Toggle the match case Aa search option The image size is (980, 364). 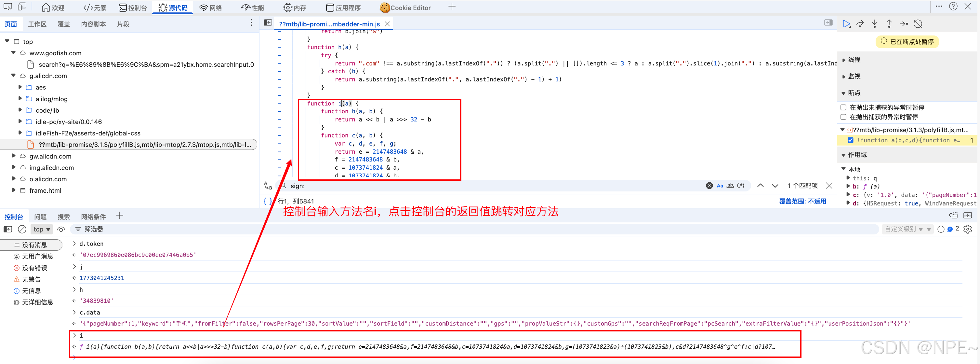click(720, 186)
